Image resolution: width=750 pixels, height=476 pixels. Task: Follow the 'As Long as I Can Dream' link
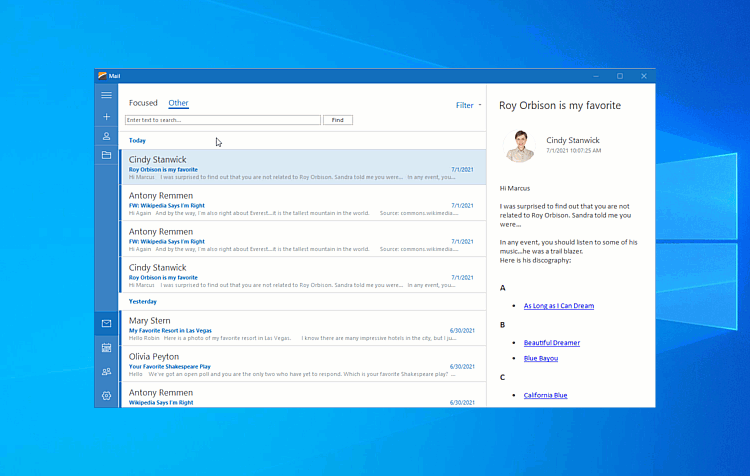pos(558,306)
